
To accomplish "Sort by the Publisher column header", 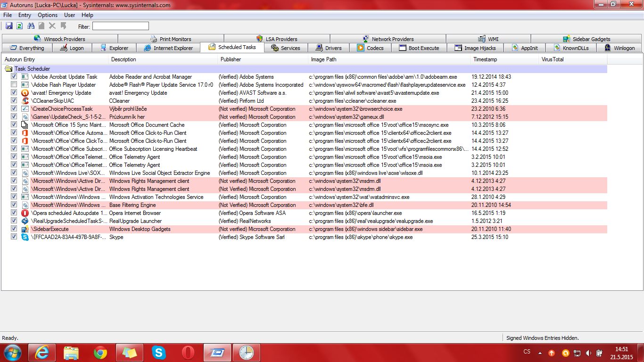I will coord(263,59).
